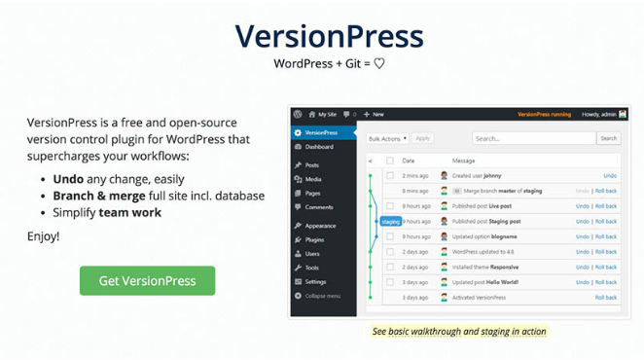
Task: Click the Comments bubble icon in sidebar
Action: pyautogui.click(x=299, y=207)
